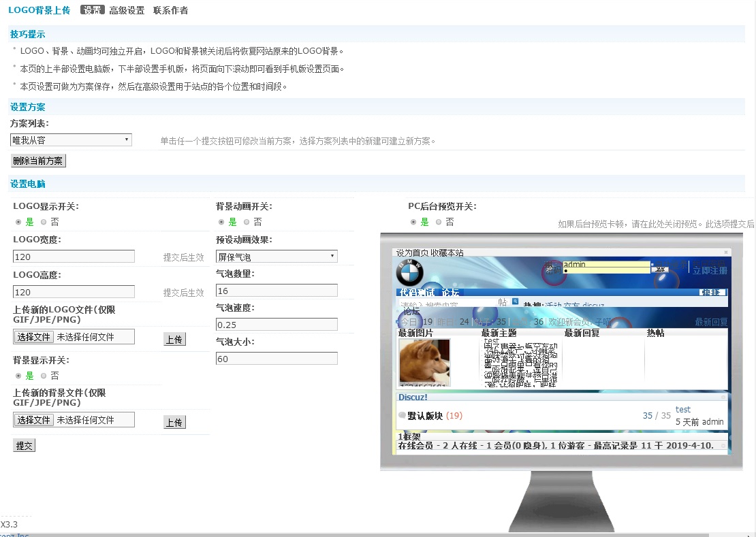This screenshot has height=537, width=756.
Task: Click 上传 button for background file
Action: (174, 423)
